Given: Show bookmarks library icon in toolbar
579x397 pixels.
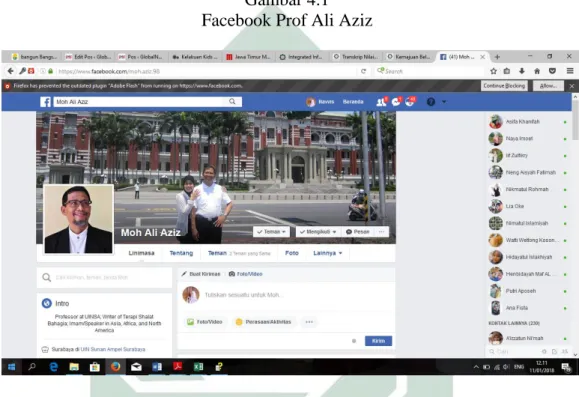Looking at the screenshot, I should [507, 71].
